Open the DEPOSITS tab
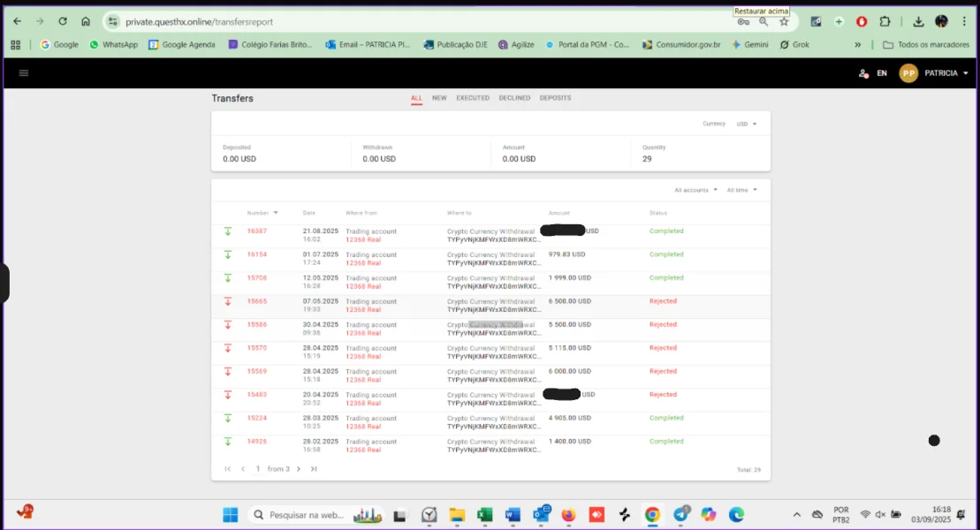 point(555,98)
